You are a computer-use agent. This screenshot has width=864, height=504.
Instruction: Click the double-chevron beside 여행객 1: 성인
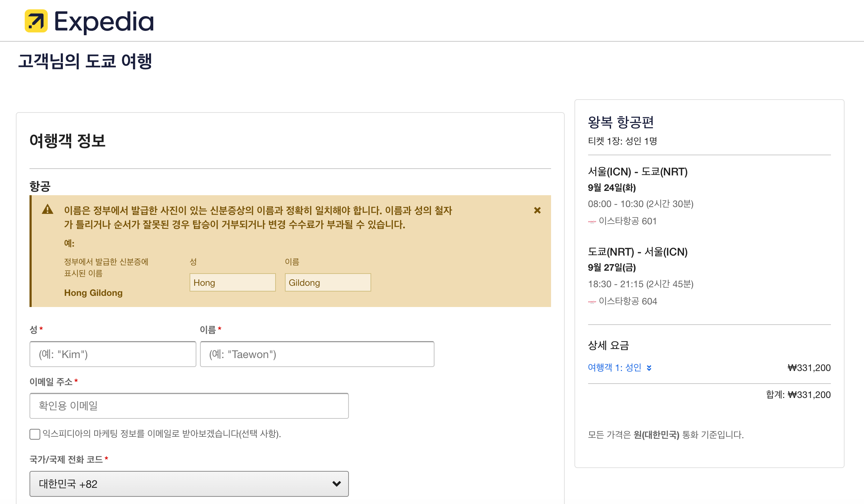click(649, 368)
